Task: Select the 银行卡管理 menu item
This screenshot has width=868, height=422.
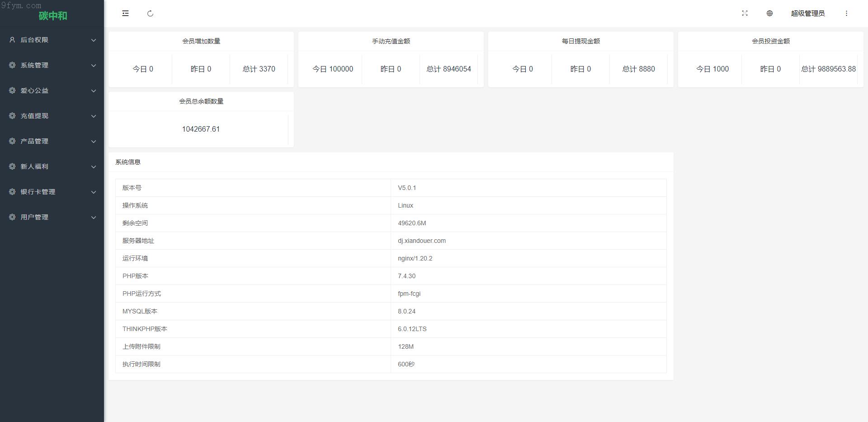Action: (38, 192)
